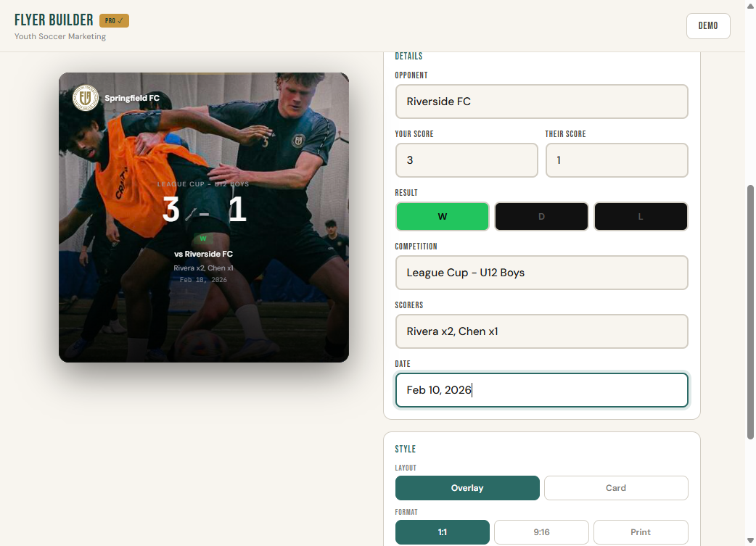The width and height of the screenshot is (756, 546).
Task: Click the DEMO button
Action: point(707,25)
